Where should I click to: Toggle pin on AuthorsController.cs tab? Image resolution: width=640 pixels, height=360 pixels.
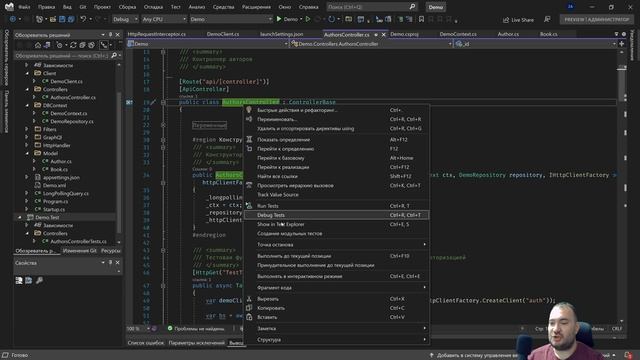pyautogui.click(x=376, y=35)
